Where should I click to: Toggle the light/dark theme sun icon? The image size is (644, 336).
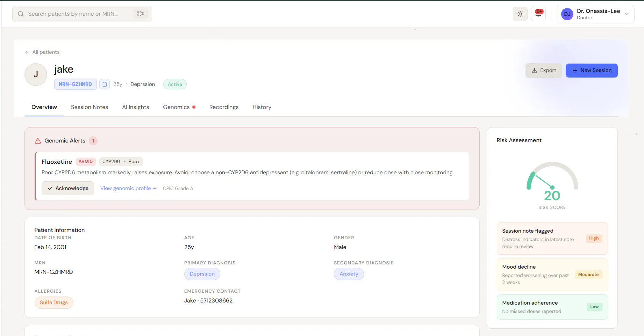point(520,14)
